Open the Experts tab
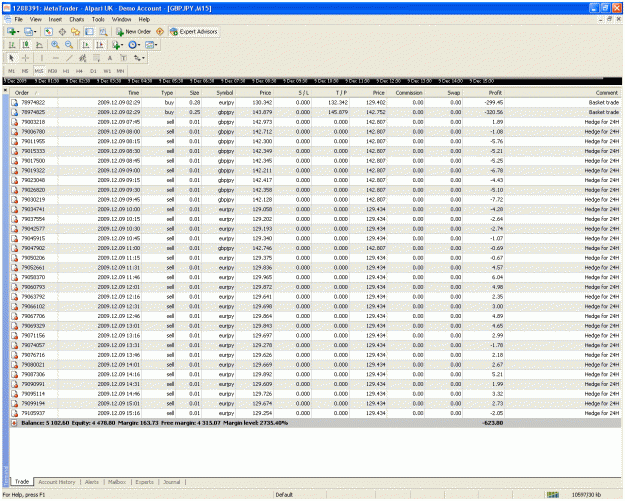 [x=144, y=482]
